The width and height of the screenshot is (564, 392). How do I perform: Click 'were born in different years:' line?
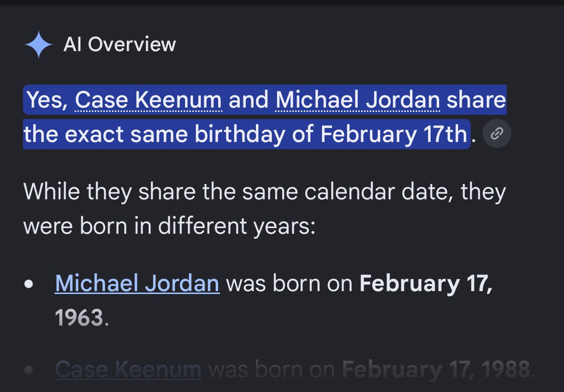169,227
